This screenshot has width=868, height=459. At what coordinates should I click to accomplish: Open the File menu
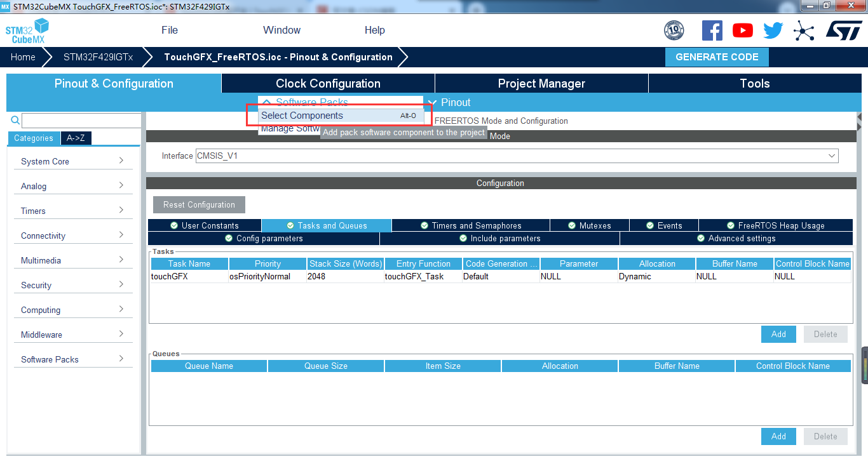pyautogui.click(x=170, y=30)
